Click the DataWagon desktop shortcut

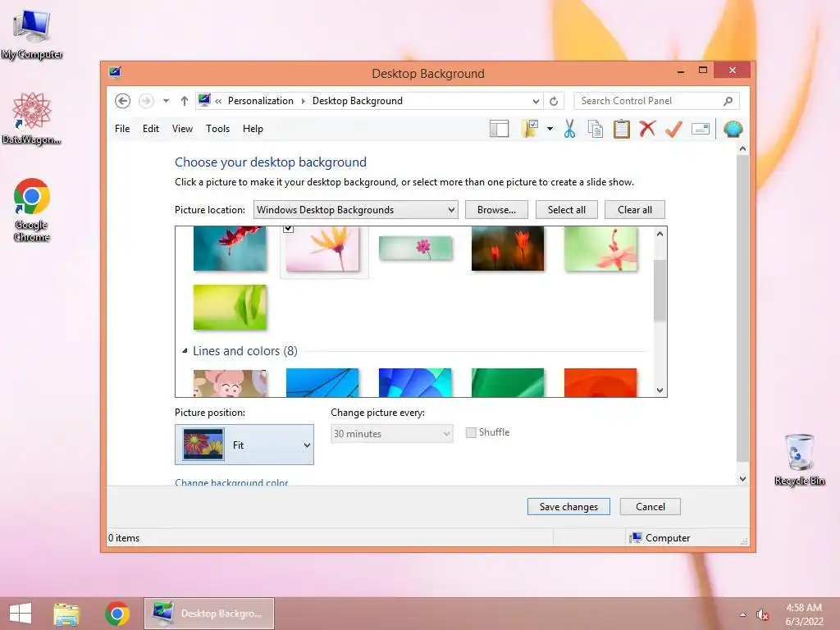pos(32,118)
